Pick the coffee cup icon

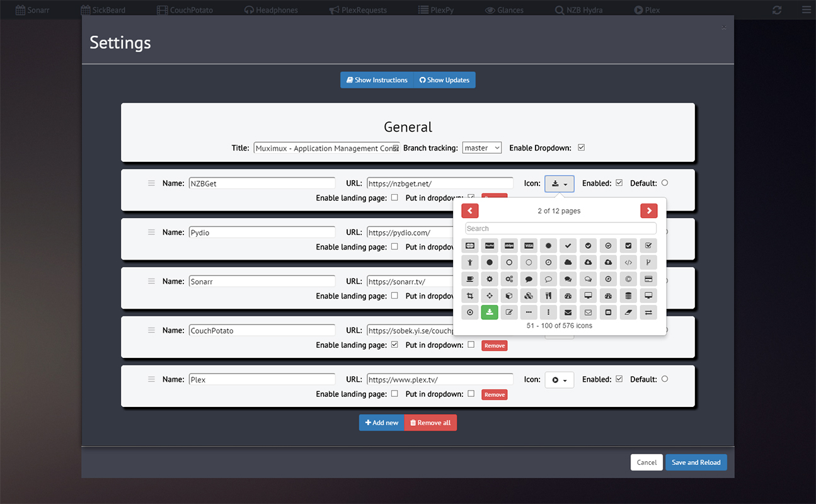[x=470, y=279]
